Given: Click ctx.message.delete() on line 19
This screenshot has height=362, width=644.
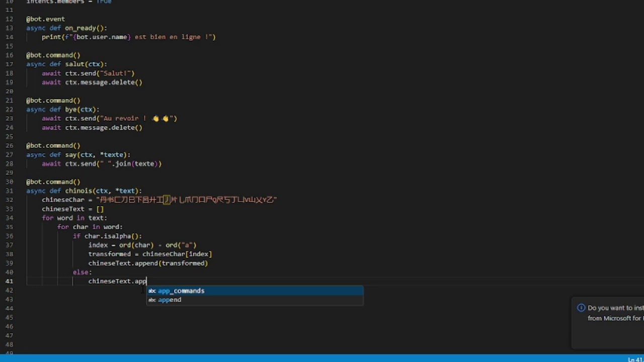Looking at the screenshot, I should click(104, 82).
